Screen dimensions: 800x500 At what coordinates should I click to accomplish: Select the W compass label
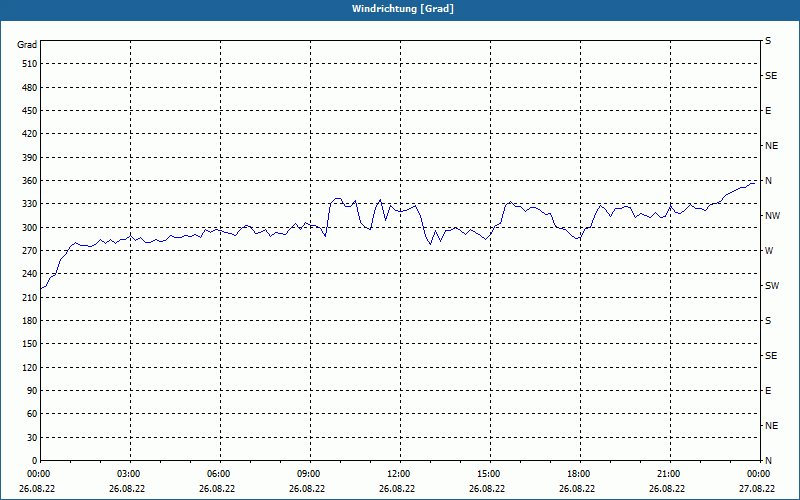pos(769,251)
